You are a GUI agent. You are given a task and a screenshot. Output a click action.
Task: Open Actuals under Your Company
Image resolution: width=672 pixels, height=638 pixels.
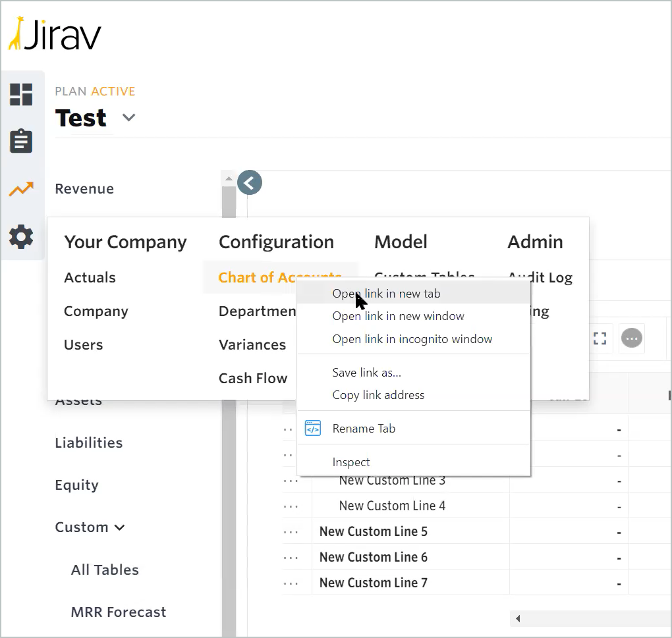click(90, 278)
